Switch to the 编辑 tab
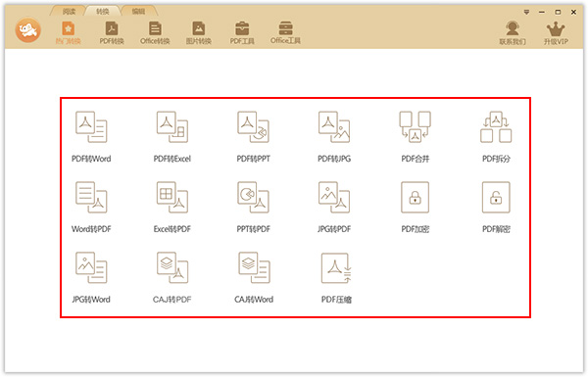The width and height of the screenshot is (588, 377). coord(138,12)
